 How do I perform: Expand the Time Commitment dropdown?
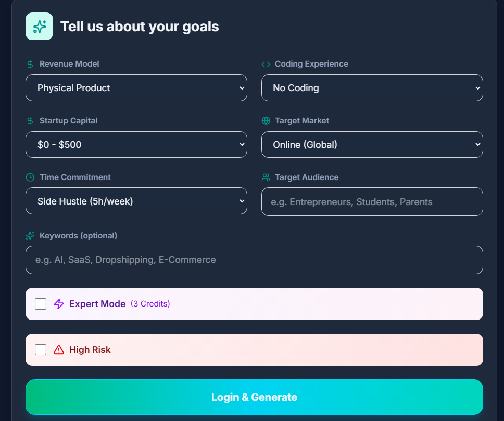[x=136, y=201]
